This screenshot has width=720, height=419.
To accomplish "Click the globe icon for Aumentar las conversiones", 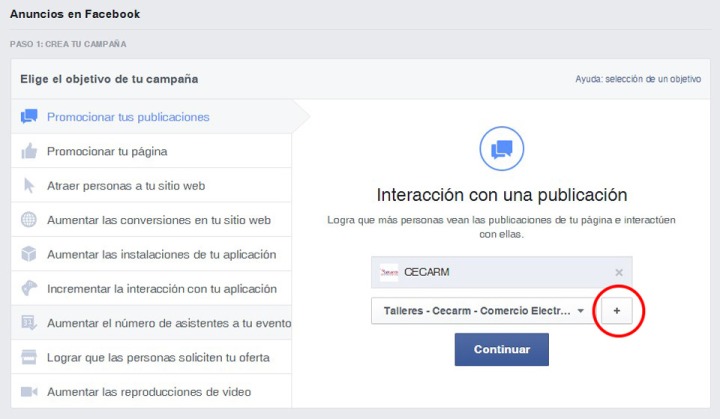I will pos(29,220).
